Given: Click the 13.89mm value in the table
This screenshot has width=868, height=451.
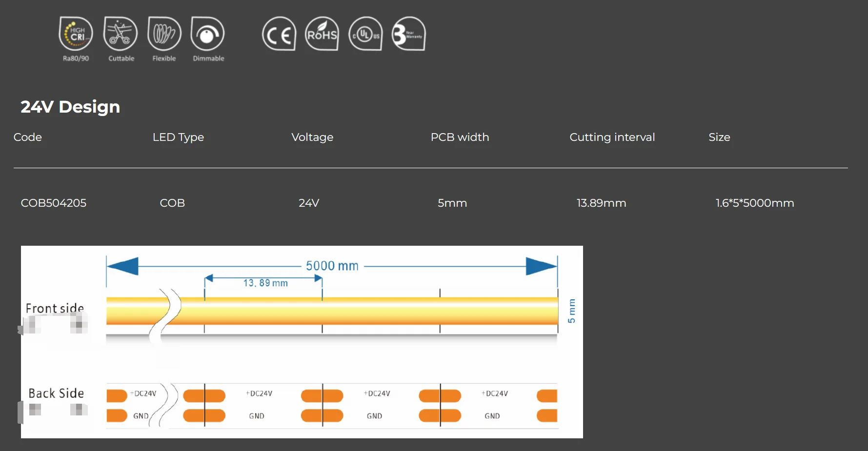Looking at the screenshot, I should click(601, 203).
